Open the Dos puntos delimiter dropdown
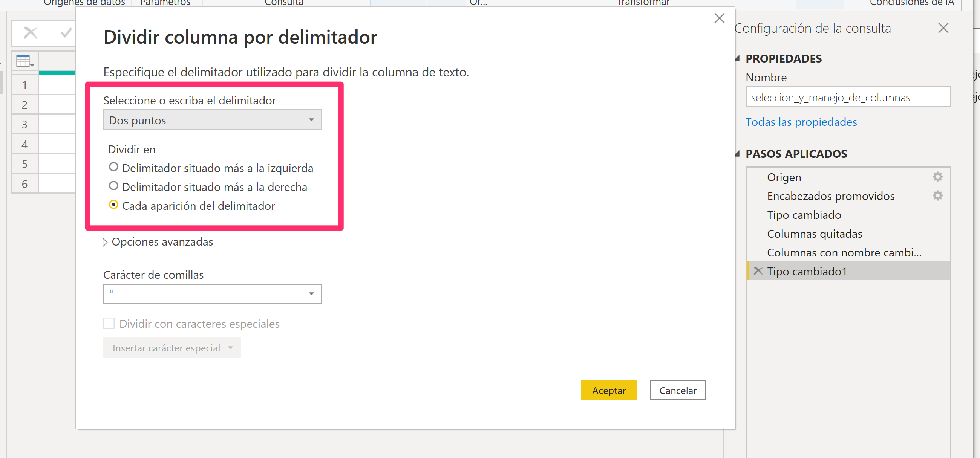The image size is (980, 458). coord(212,120)
